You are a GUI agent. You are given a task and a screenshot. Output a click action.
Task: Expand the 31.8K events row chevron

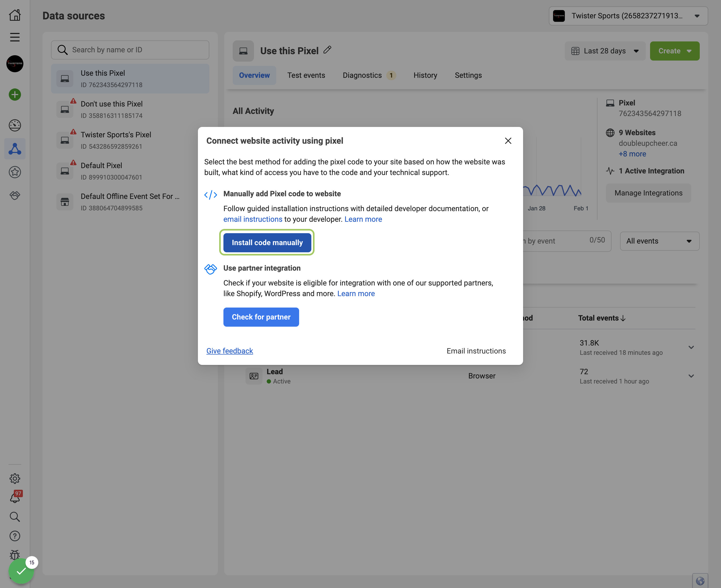coord(691,347)
